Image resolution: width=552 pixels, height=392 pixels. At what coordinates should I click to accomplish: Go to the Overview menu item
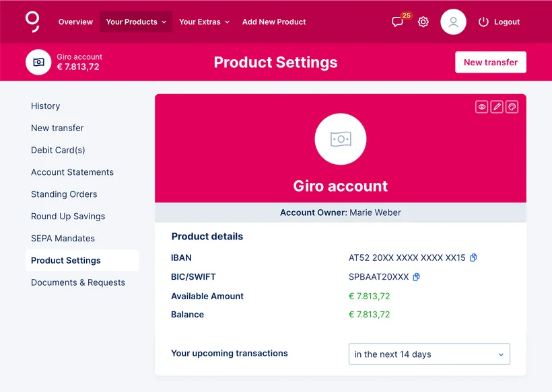click(x=75, y=22)
